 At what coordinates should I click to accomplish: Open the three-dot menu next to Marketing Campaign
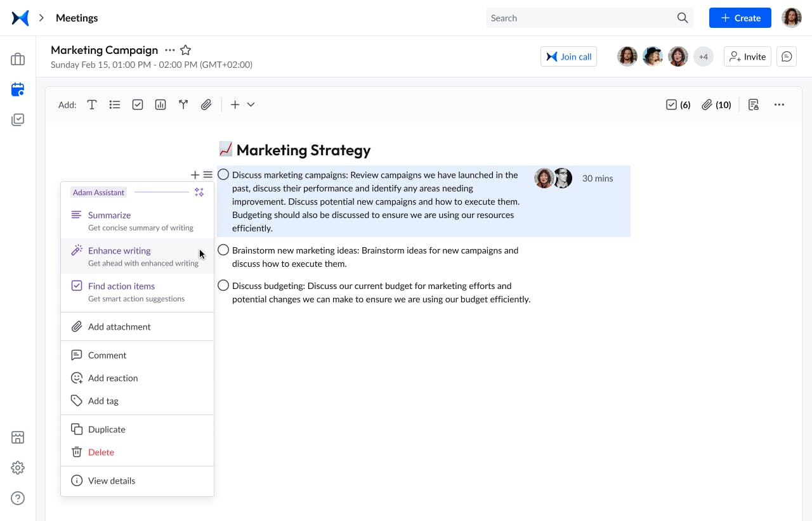point(169,50)
